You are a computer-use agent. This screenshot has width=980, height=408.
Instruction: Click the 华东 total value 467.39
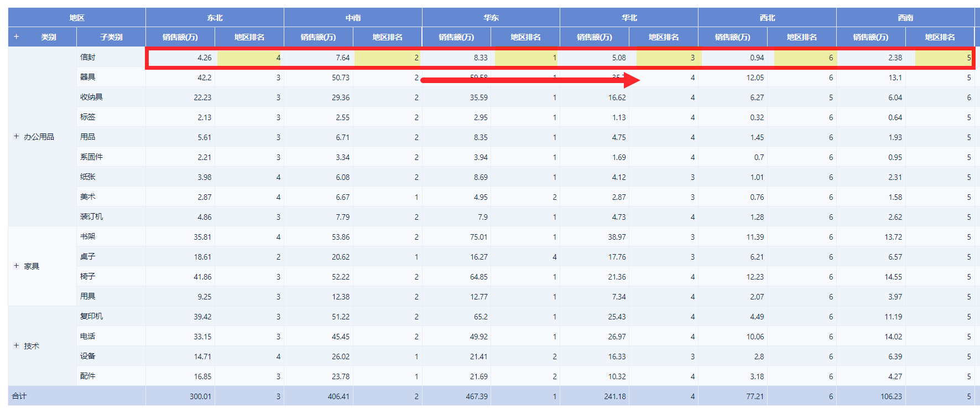(477, 396)
